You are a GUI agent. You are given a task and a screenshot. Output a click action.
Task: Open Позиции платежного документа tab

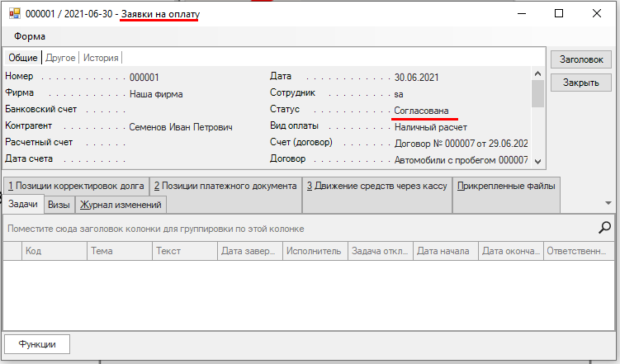click(x=225, y=186)
